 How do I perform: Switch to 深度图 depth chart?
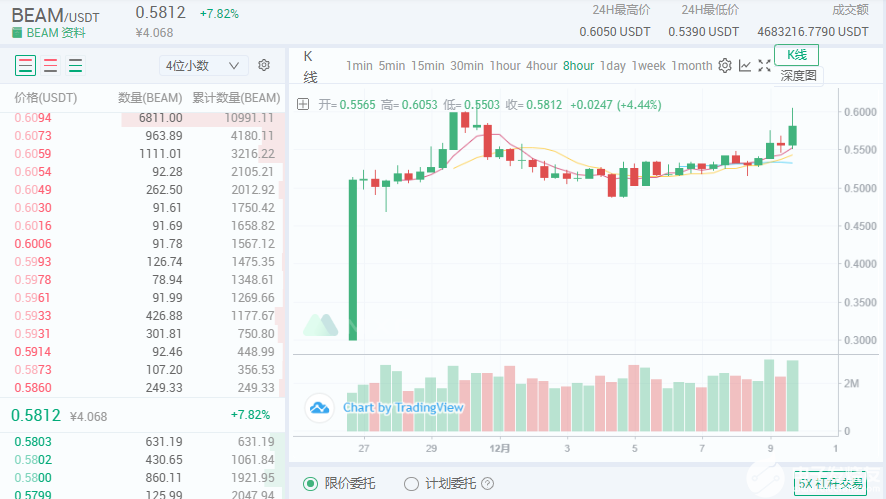click(x=798, y=76)
